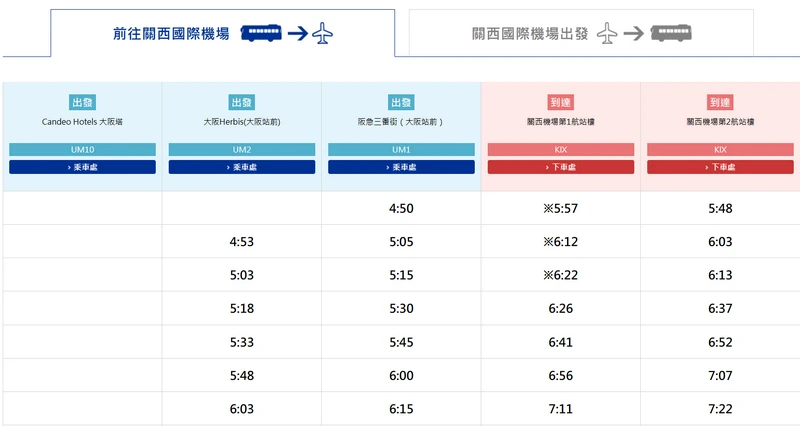The image size is (800, 426).
Task: Select the 4:50 departure time cell
Action: tap(402, 208)
